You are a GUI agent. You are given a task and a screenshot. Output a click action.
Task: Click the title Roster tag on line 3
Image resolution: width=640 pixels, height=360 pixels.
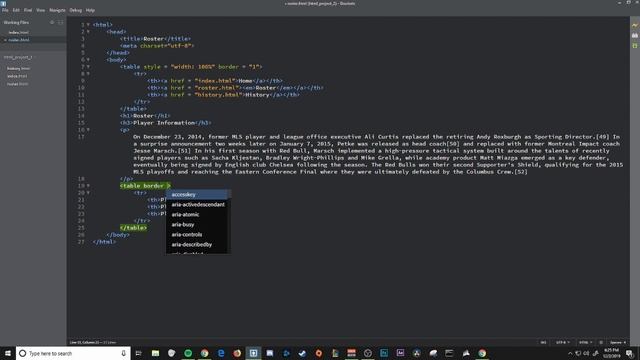pyautogui.click(x=155, y=39)
